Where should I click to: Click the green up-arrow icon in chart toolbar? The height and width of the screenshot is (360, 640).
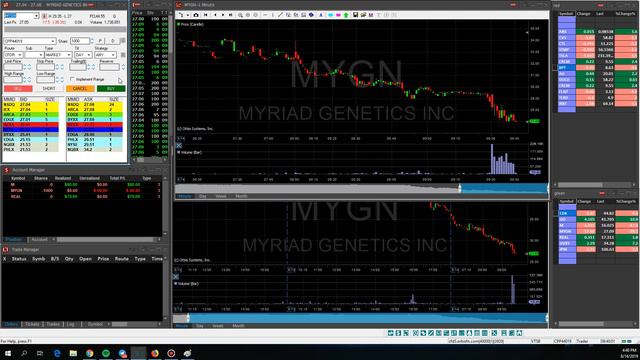(x=346, y=15)
